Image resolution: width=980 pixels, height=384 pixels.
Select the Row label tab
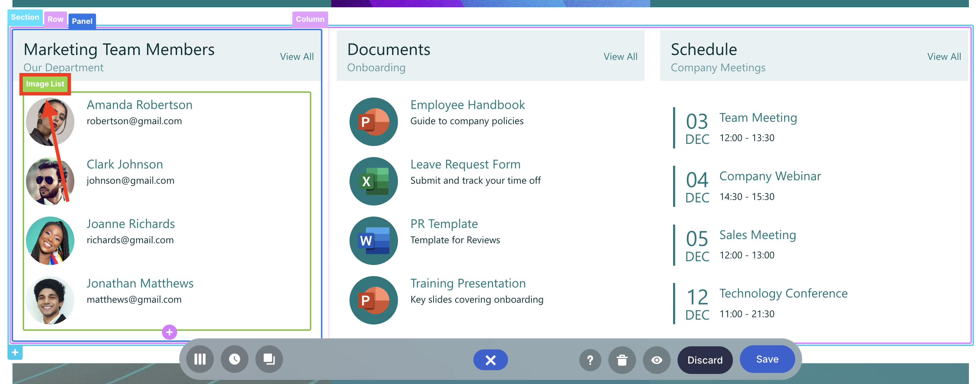55,19
